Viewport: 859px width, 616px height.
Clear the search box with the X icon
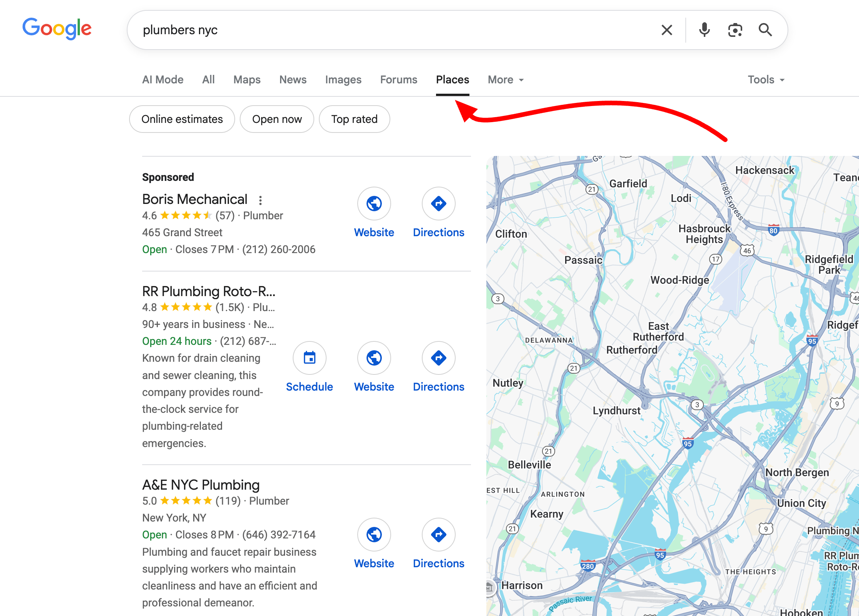pyautogui.click(x=667, y=30)
